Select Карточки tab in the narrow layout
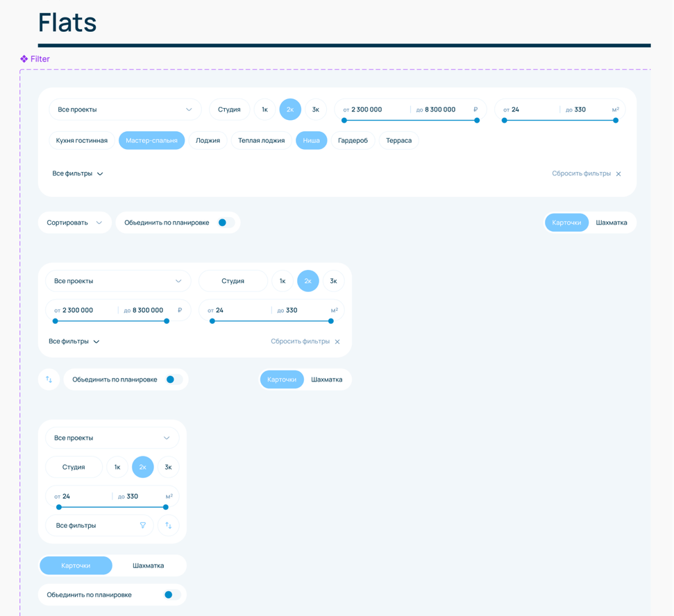Screen dimensions: 674x616 click(76, 565)
